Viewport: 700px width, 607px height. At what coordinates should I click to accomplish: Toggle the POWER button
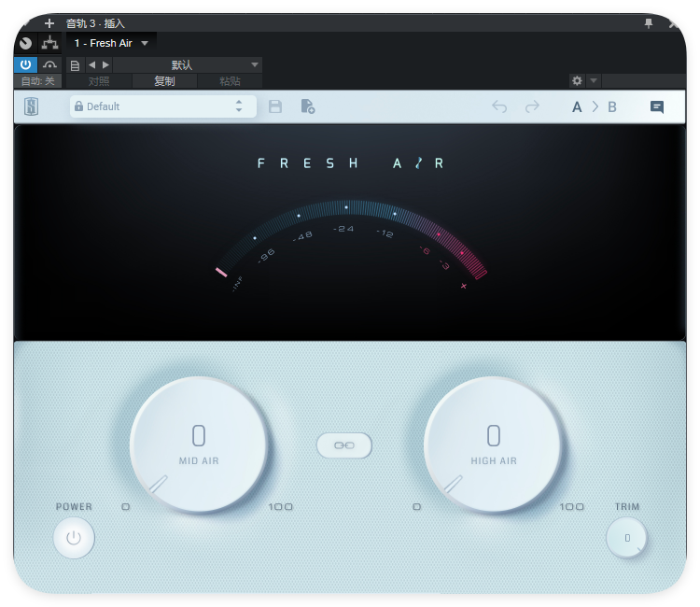pyautogui.click(x=74, y=538)
